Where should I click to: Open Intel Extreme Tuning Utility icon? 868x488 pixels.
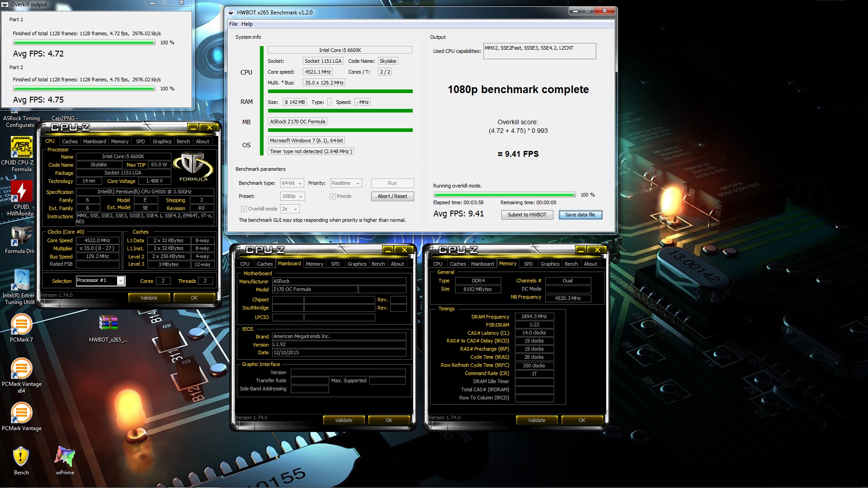[x=21, y=287]
